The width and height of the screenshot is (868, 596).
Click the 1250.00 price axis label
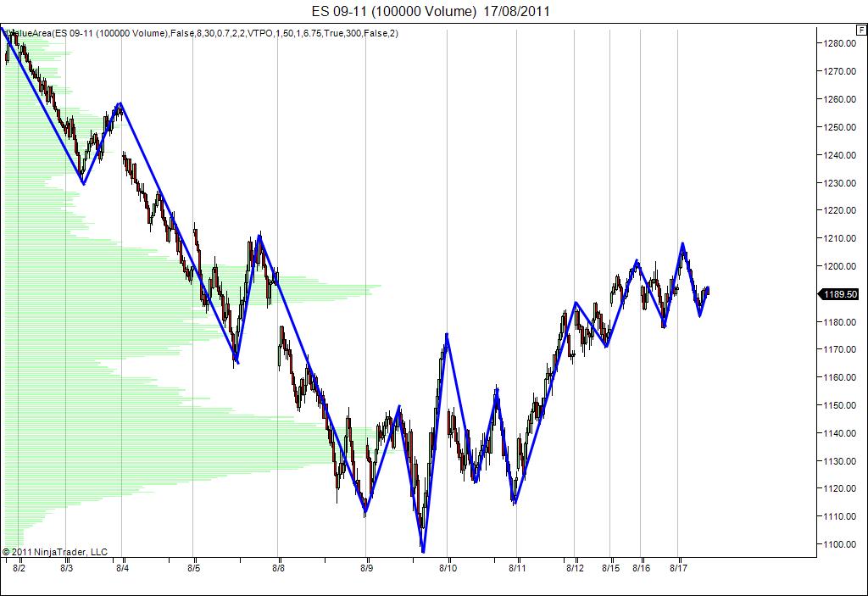click(841, 127)
